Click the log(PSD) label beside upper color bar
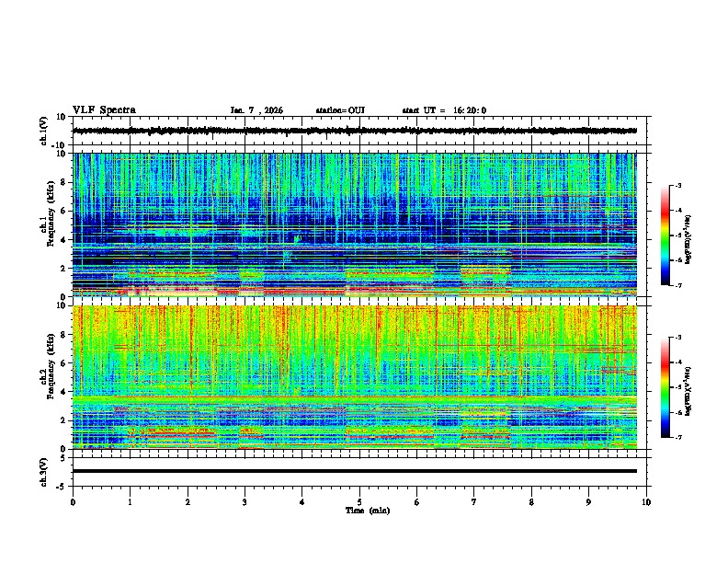 pos(688,240)
